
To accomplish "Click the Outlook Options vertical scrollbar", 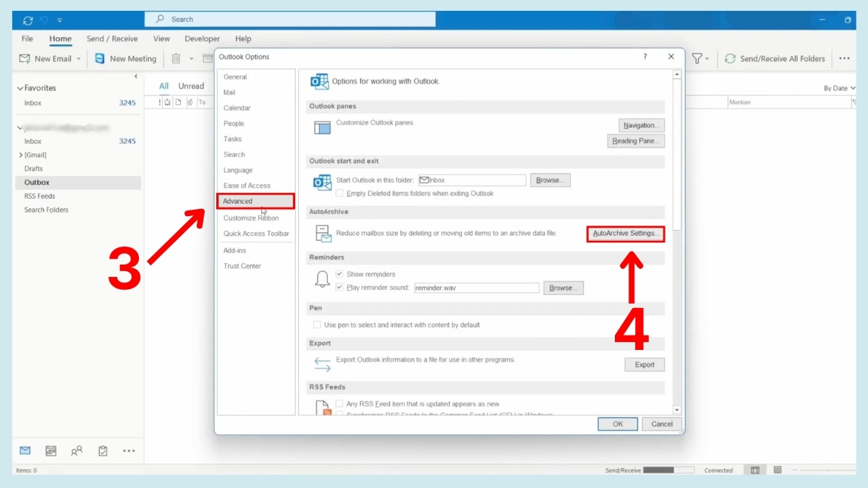I will [x=677, y=241].
